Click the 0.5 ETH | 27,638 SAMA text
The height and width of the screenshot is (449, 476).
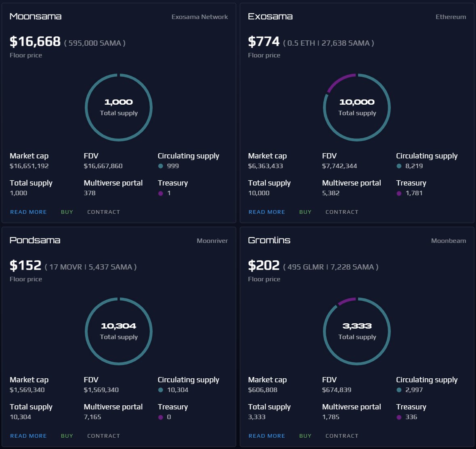click(x=329, y=43)
